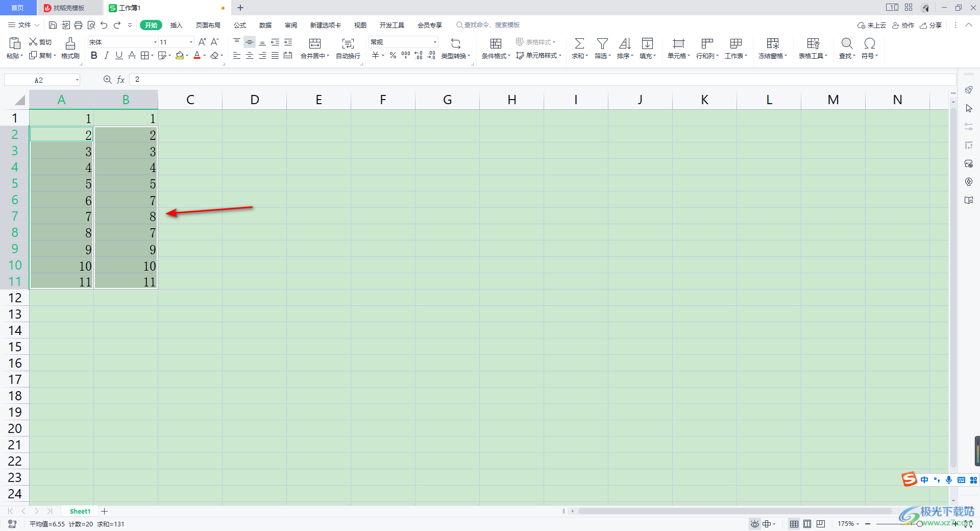
Task: Toggle horizontal center alignment
Action: click(250, 55)
